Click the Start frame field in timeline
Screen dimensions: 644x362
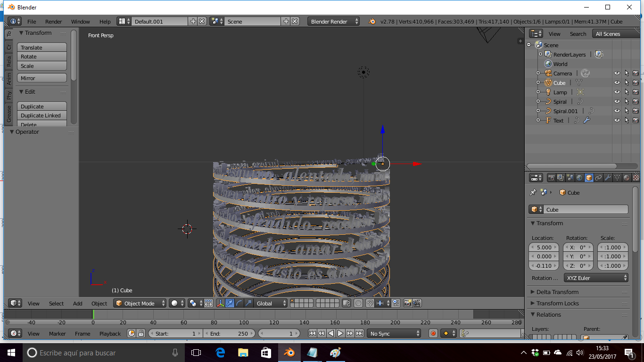tap(175, 333)
